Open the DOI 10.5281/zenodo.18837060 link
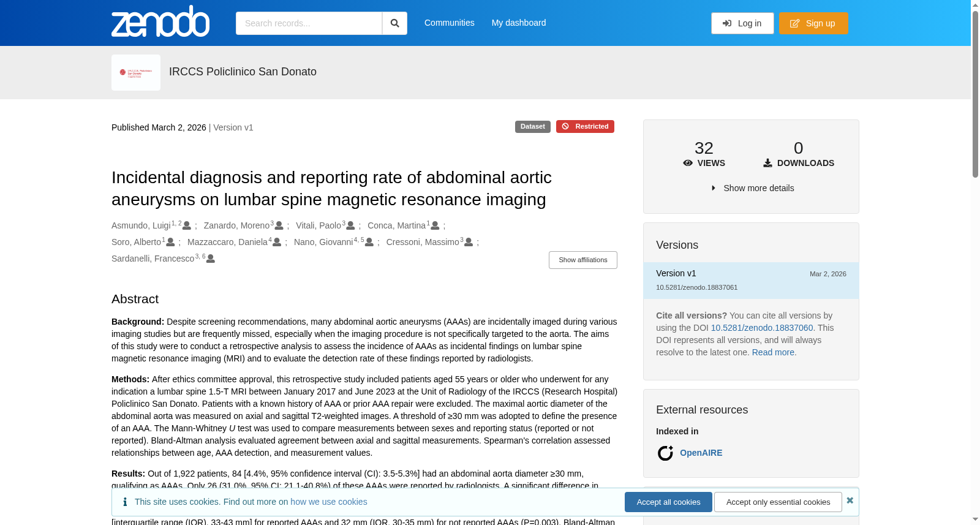980x525 pixels. pyautogui.click(x=762, y=328)
